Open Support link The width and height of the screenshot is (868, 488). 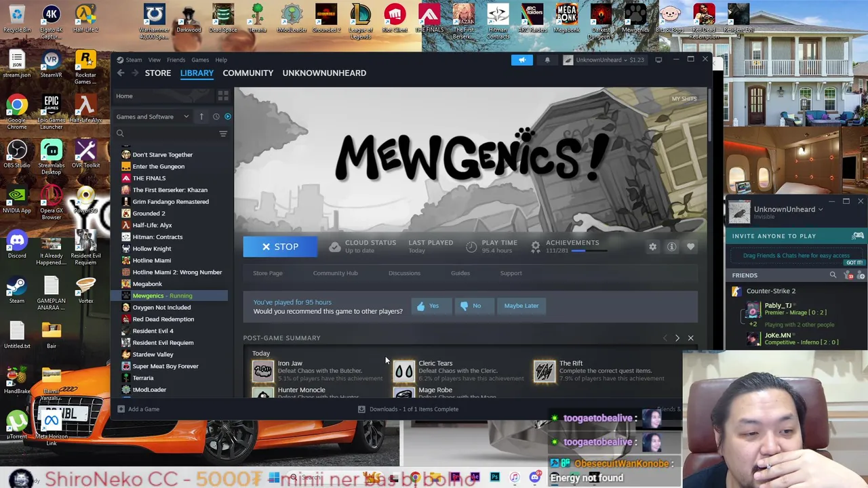coord(511,273)
